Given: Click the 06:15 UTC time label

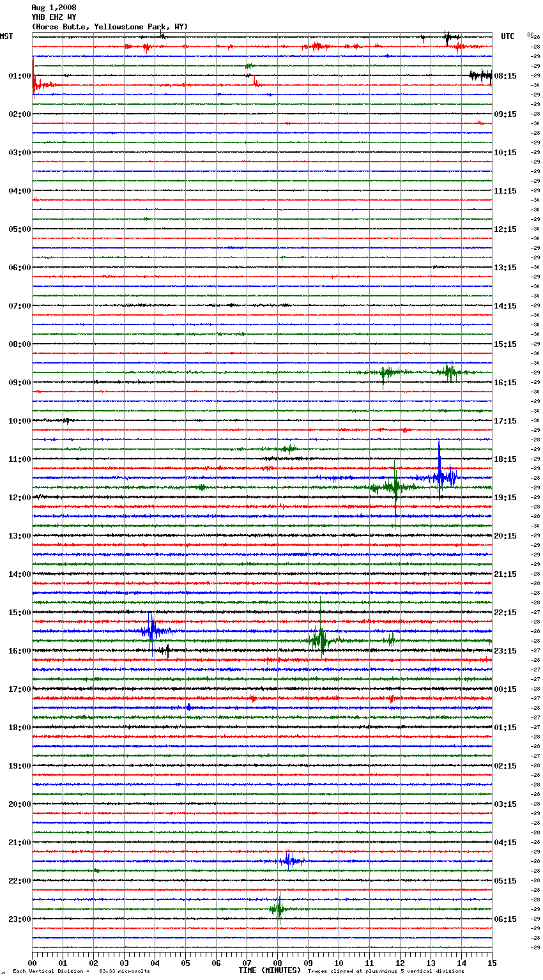Looking at the screenshot, I should [505, 919].
